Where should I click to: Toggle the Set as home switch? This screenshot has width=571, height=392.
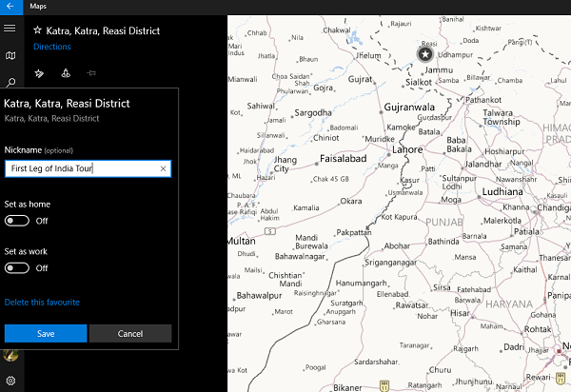(17, 221)
